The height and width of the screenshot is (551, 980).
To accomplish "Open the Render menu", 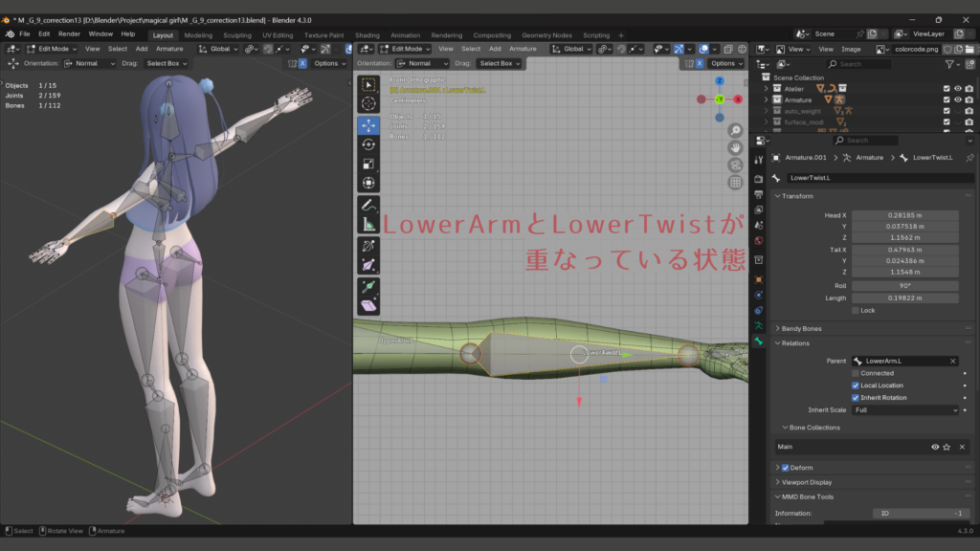I will [x=69, y=34].
